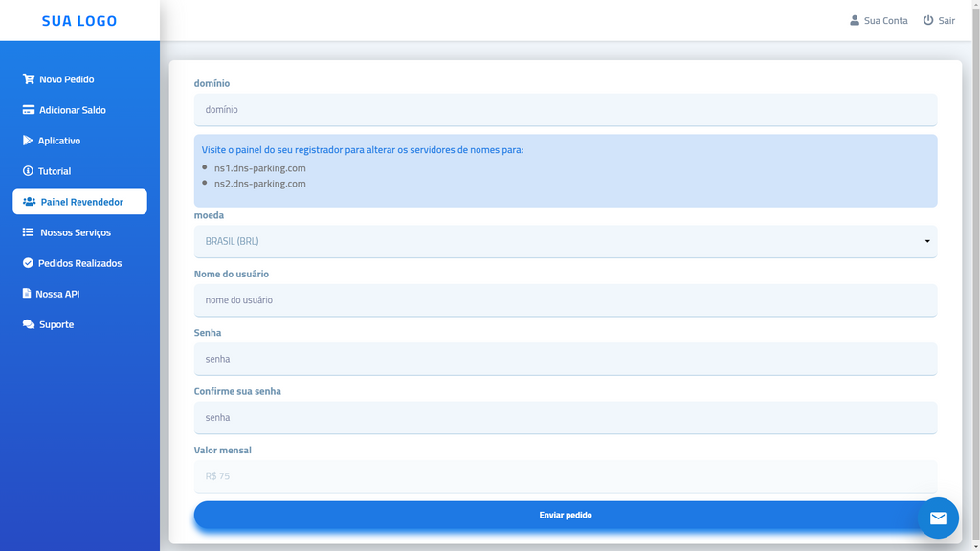Click the Adicionar Saldo wallet icon
Image resolution: width=980 pixels, height=551 pixels.
coord(28,109)
